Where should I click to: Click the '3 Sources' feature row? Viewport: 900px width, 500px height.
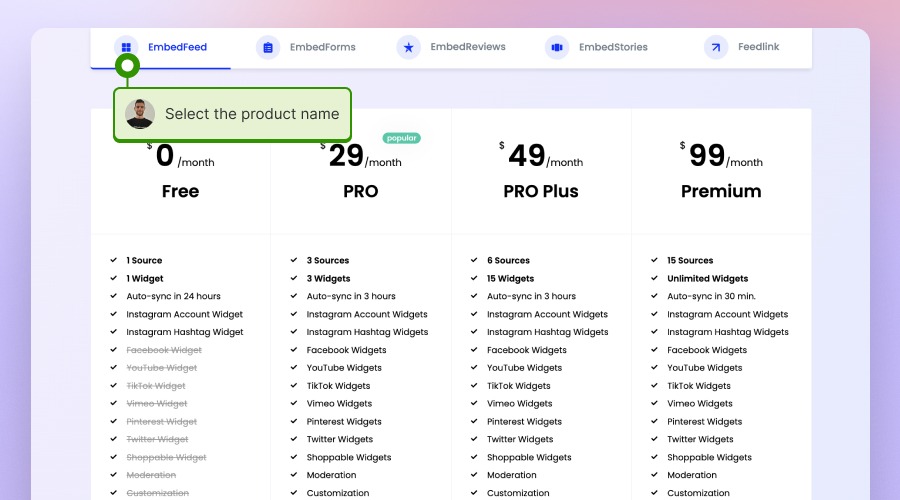320,260
